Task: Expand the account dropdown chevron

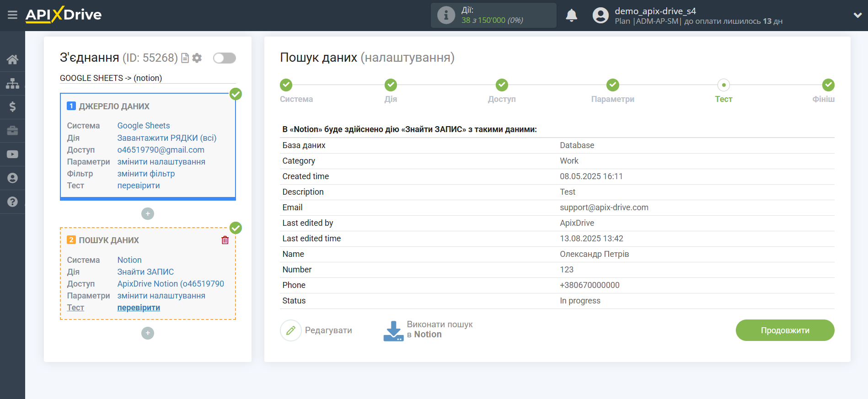Action: point(857,15)
